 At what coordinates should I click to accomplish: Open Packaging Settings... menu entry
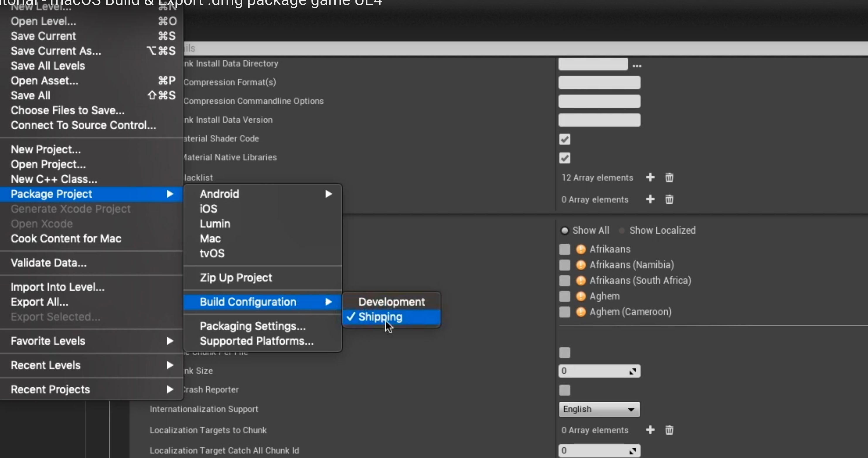coord(252,326)
